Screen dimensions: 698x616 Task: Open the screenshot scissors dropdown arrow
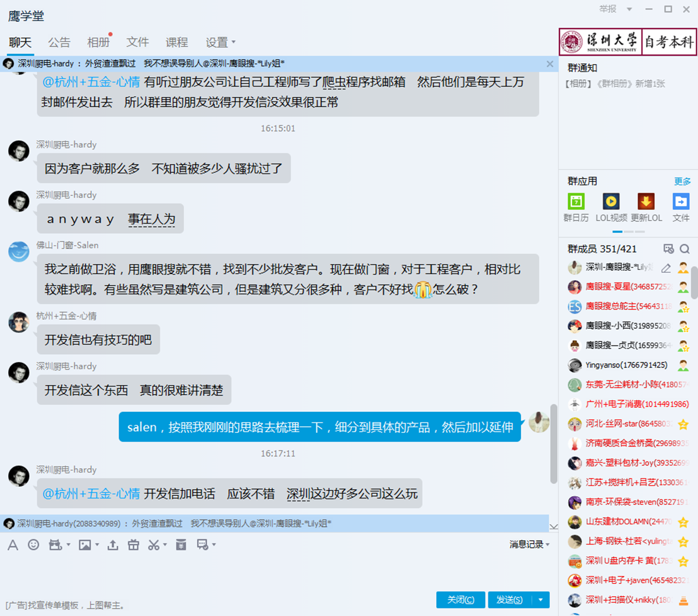coord(165,545)
